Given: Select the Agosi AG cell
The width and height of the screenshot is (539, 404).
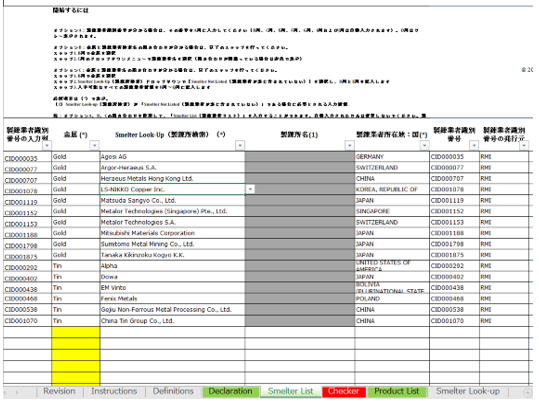Looking at the screenshot, I should (172, 157).
